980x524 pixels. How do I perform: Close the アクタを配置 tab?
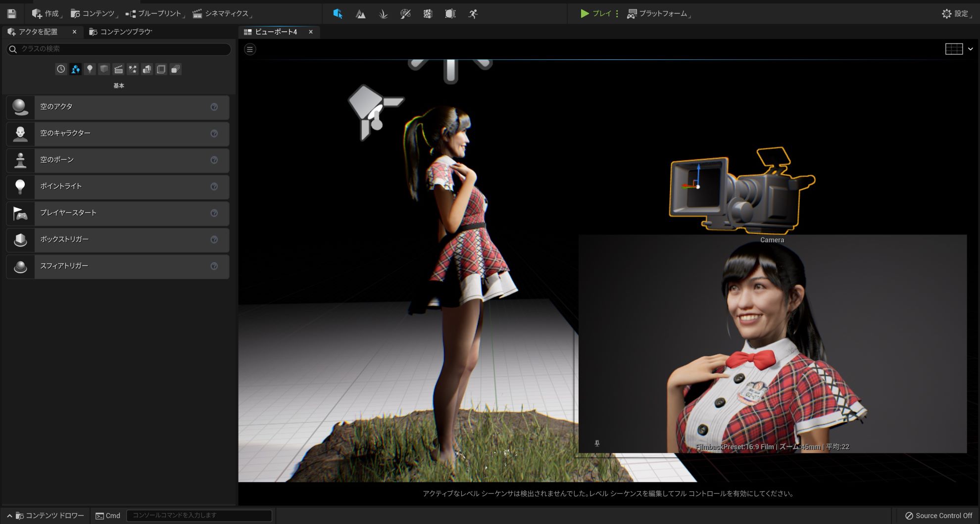[74, 32]
